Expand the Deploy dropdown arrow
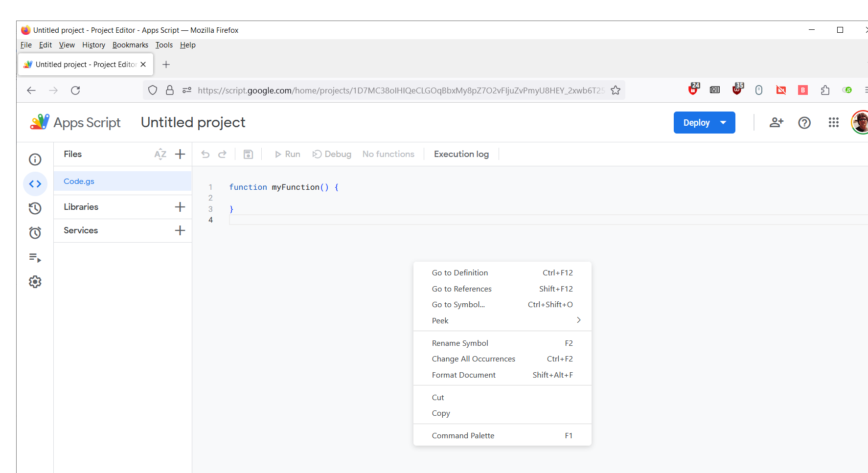Viewport: 868px width, 473px height. (723, 123)
